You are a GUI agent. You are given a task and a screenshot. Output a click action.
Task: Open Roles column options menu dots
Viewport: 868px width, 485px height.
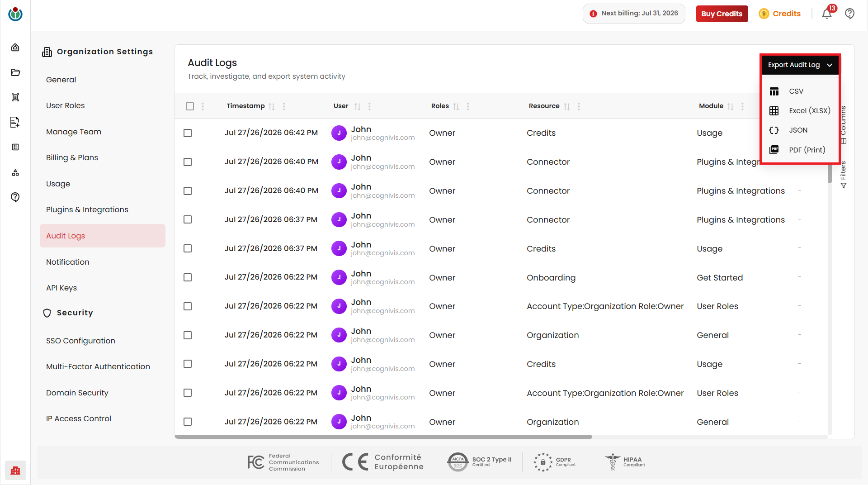[468, 106]
